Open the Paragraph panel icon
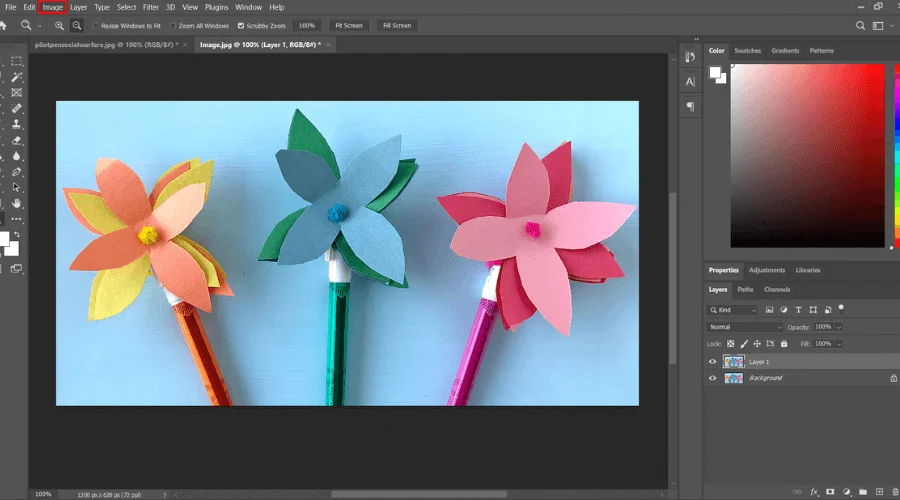The height and width of the screenshot is (500, 900). click(690, 107)
